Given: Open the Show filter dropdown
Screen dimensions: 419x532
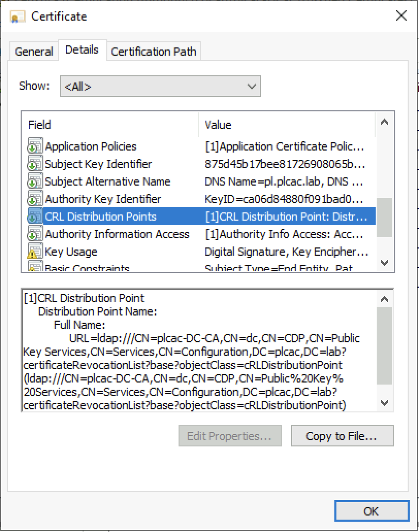Looking at the screenshot, I should coord(160,87).
